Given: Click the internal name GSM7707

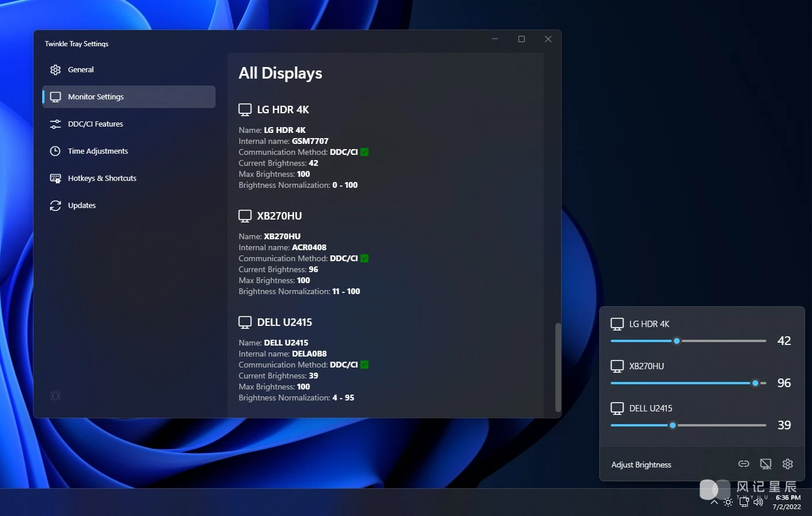Looking at the screenshot, I should point(310,141).
